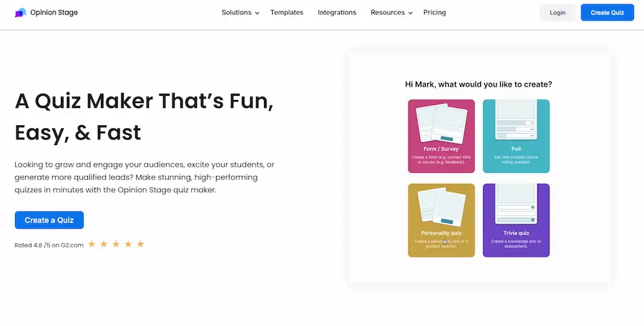Screen dimensions: 644x326
Task: Expand the Resources dropdown menu
Action: 387,13
